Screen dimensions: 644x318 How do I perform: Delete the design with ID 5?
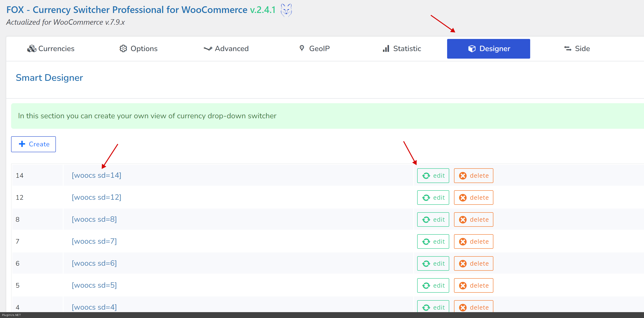473,286
